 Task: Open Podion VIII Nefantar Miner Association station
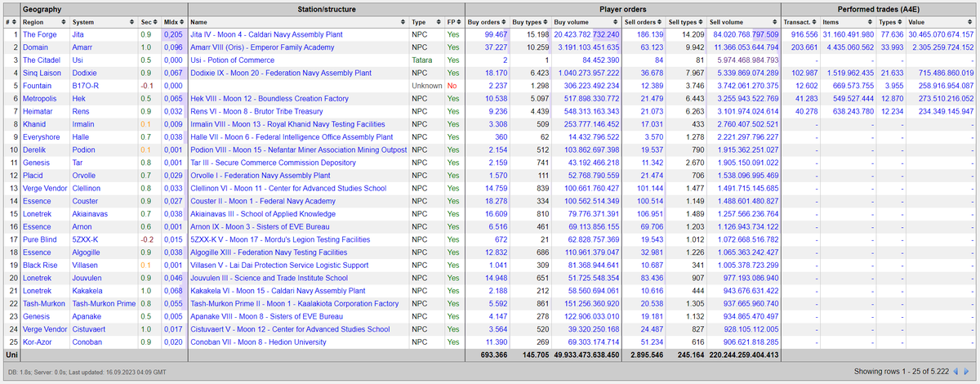tap(298, 150)
